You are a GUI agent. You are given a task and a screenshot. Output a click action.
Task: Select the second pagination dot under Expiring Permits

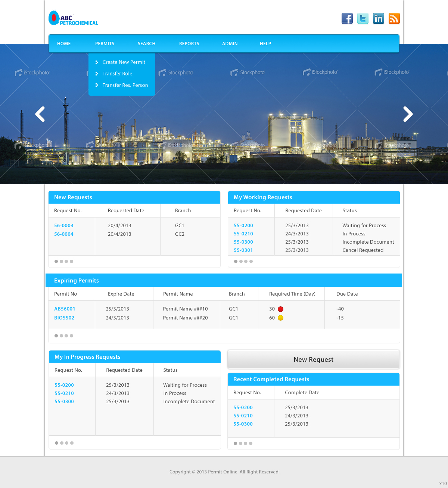click(x=61, y=336)
